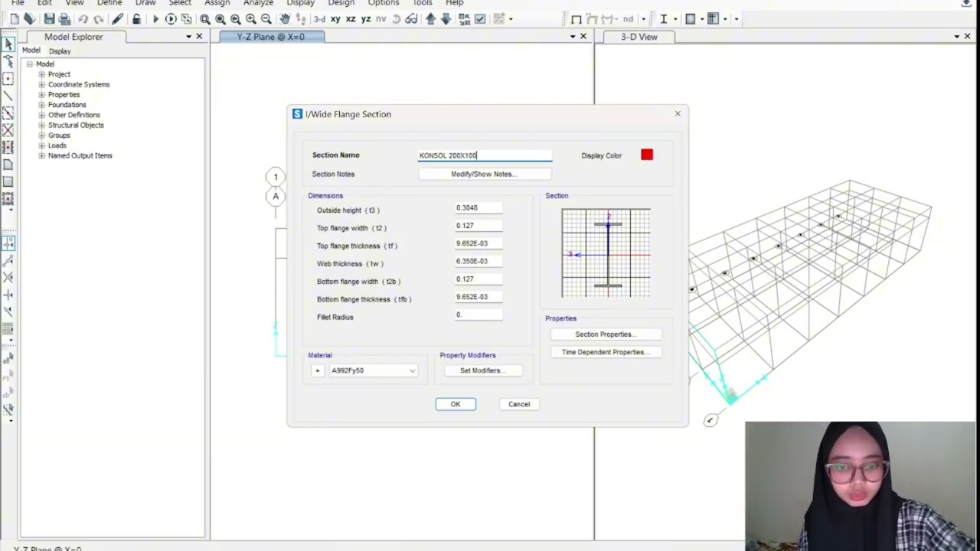Click the Print icon in toolbar
980x551 pixels.
click(64, 19)
